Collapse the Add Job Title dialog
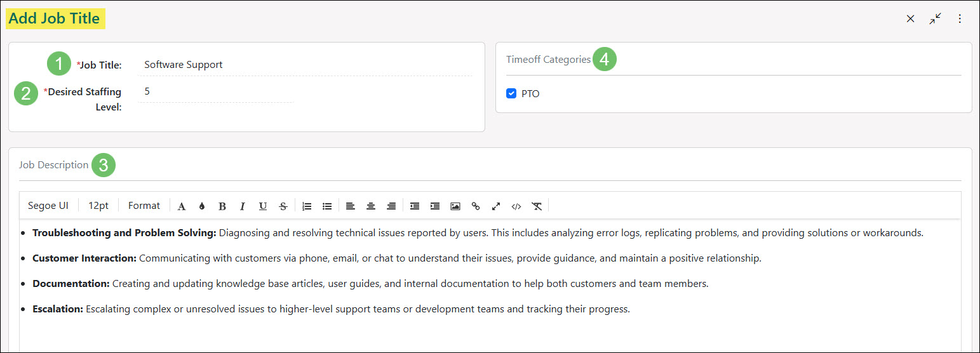Viewport: 980px width, 353px height. 935,19
